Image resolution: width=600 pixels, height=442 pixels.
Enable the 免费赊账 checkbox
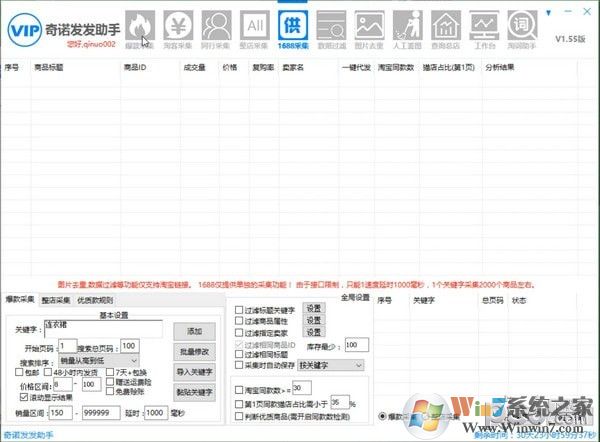pos(110,391)
